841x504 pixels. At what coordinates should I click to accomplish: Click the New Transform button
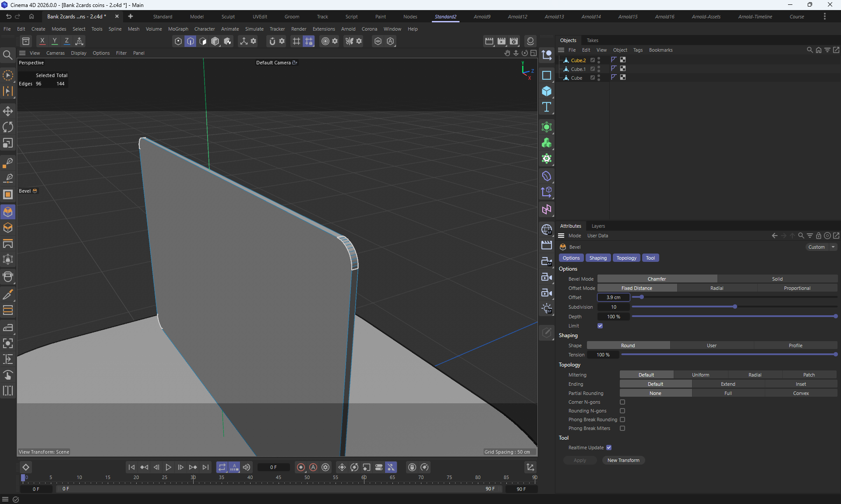tap(623, 460)
